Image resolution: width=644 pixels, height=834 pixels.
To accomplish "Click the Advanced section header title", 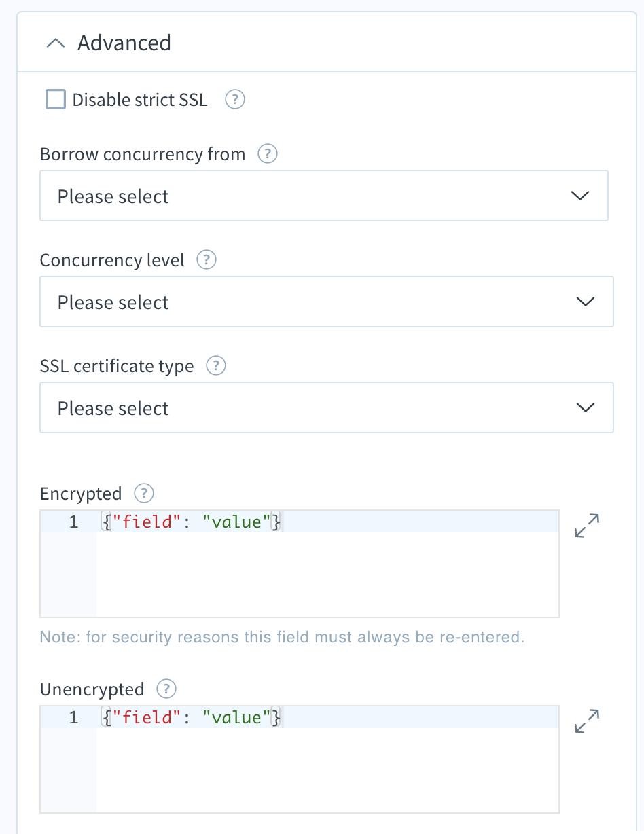I will tap(124, 43).
